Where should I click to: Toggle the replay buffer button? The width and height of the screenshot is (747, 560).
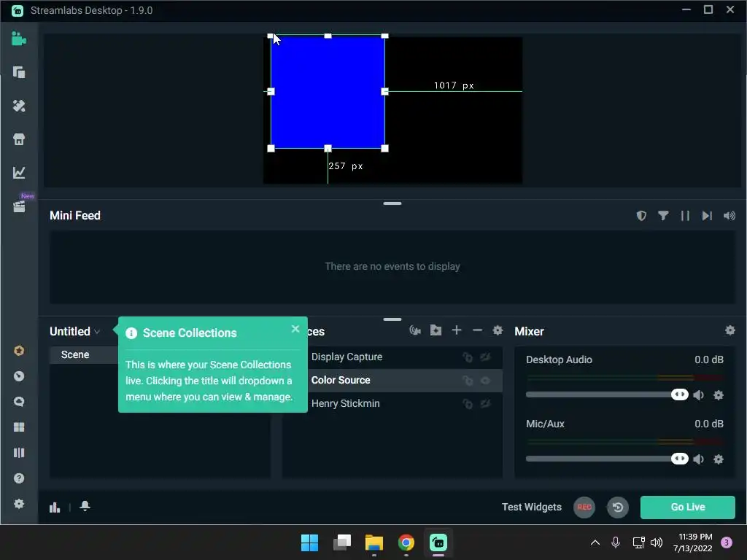617,507
